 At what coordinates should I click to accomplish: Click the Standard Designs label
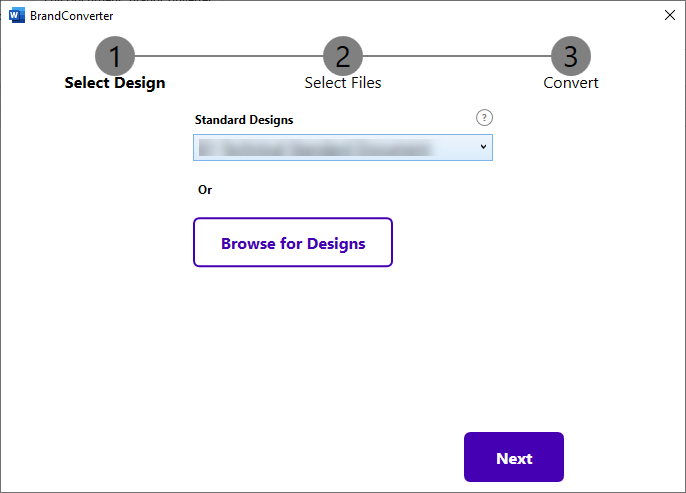(244, 120)
